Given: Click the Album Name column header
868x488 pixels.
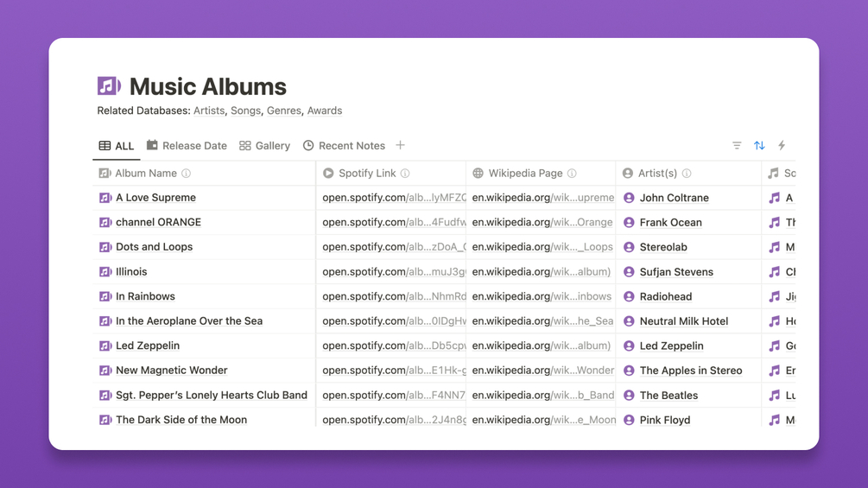Looking at the screenshot, I should (146, 174).
